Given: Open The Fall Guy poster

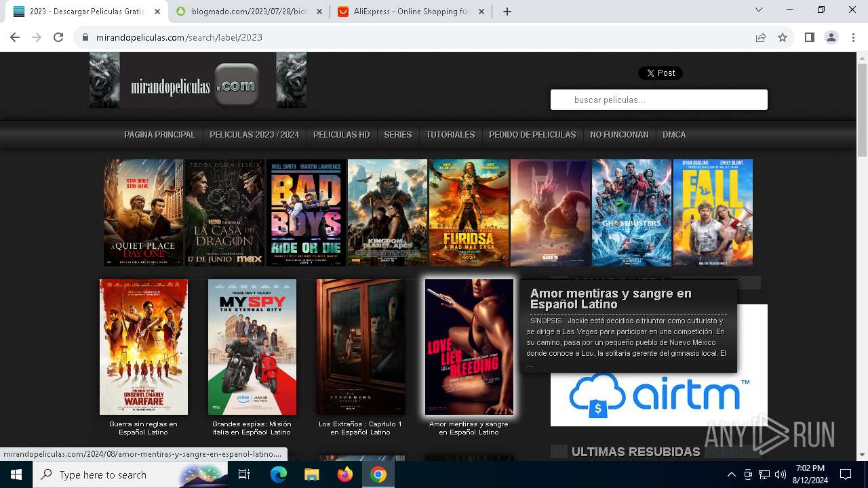Looking at the screenshot, I should click(713, 213).
